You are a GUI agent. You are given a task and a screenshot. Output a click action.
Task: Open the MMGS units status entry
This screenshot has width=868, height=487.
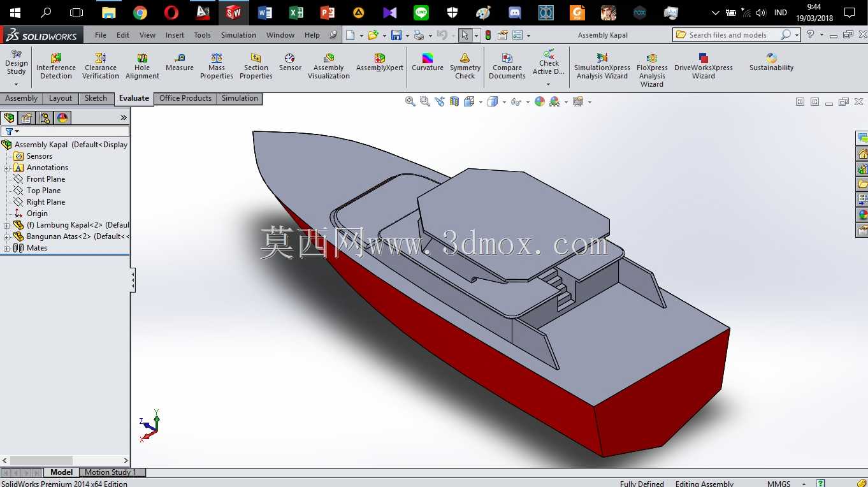tap(779, 484)
